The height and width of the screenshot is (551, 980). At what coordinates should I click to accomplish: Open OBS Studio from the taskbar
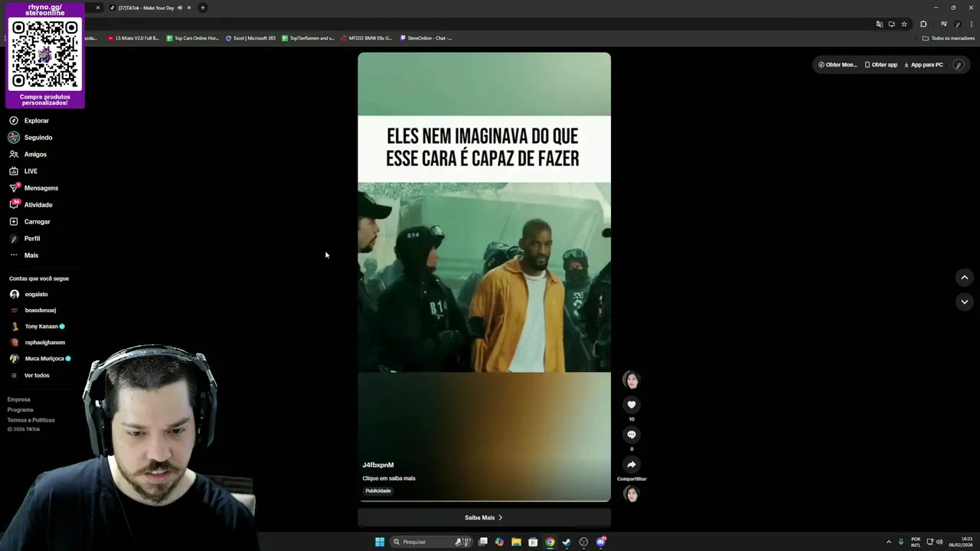pos(583,542)
